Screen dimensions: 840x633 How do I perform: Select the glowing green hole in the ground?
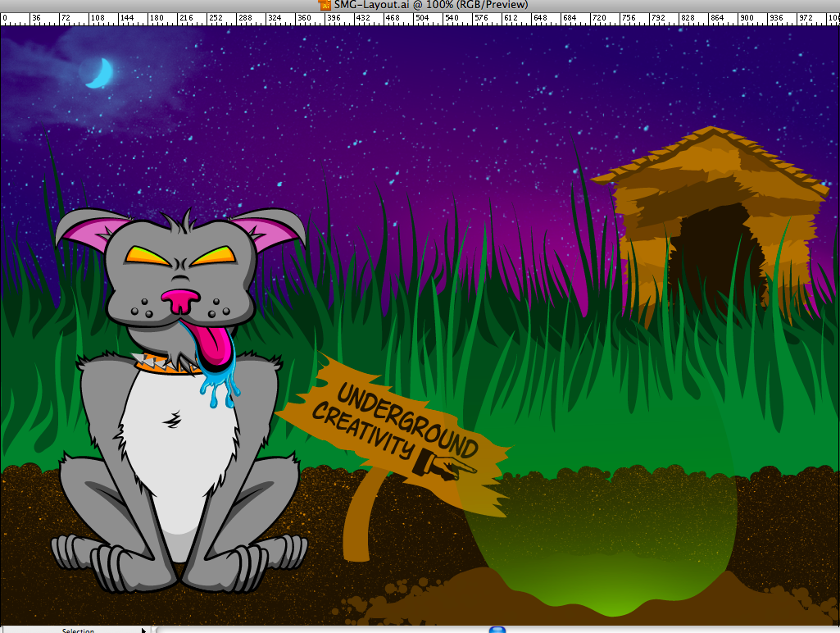point(598,541)
